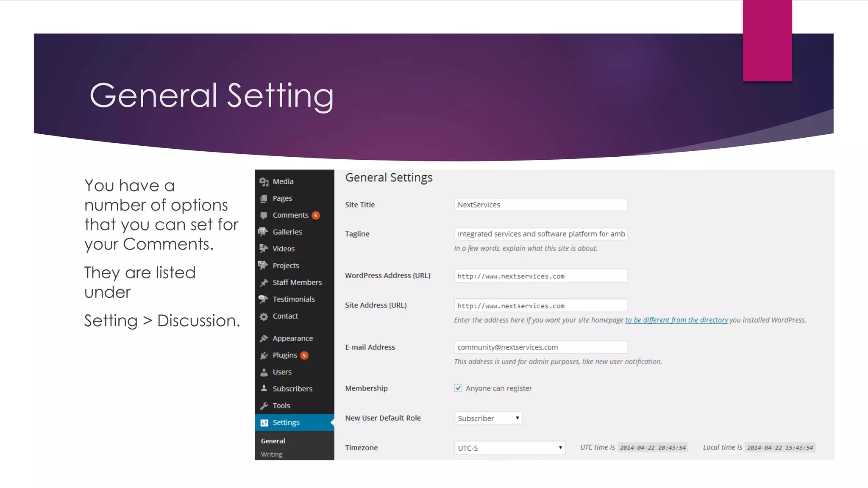Click the 'Membership' row label
This screenshot has width=868, height=488.
click(x=366, y=388)
